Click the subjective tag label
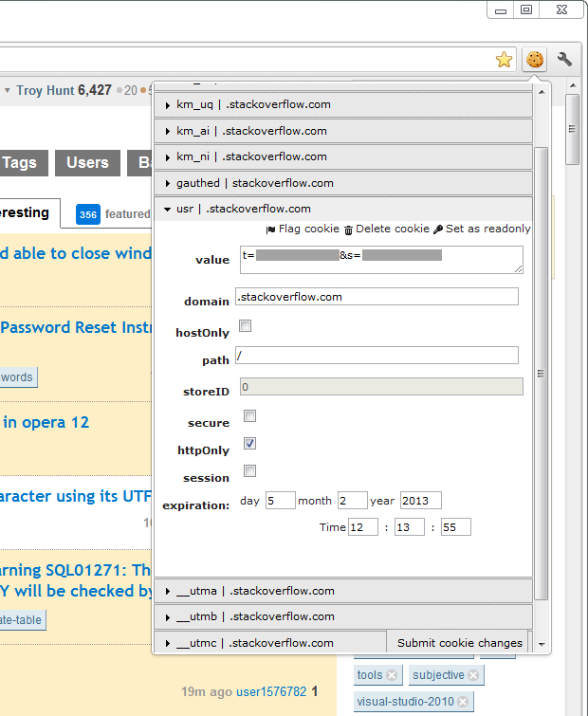588x716 pixels. pos(438,675)
